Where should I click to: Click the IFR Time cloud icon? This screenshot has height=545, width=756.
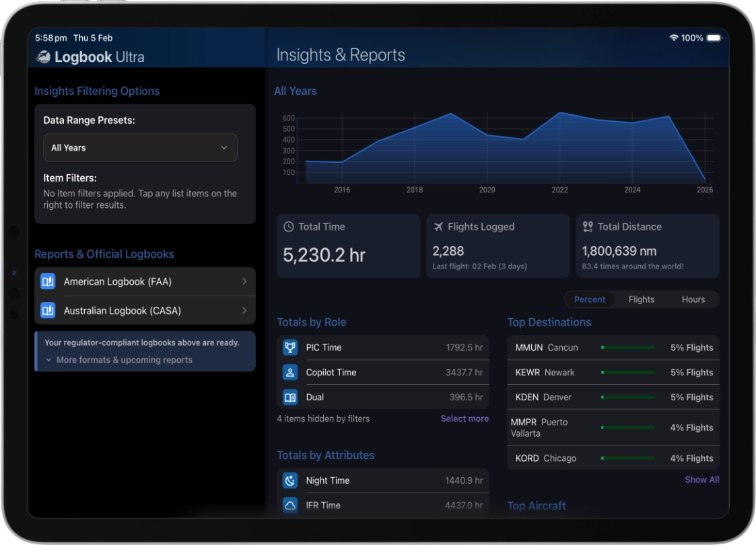point(290,505)
